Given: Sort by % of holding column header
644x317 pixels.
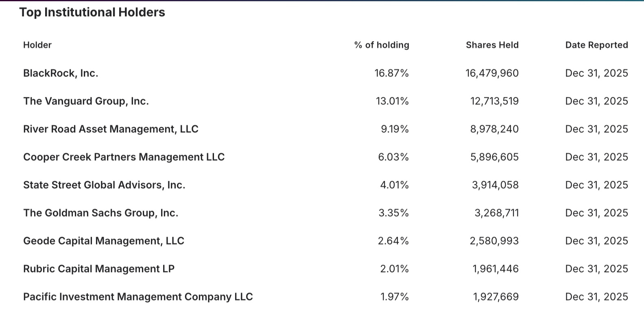Looking at the screenshot, I should [x=382, y=45].
